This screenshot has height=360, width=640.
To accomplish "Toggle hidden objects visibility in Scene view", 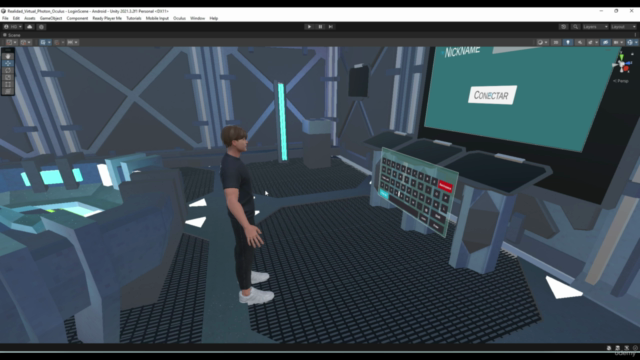I will click(605, 42).
